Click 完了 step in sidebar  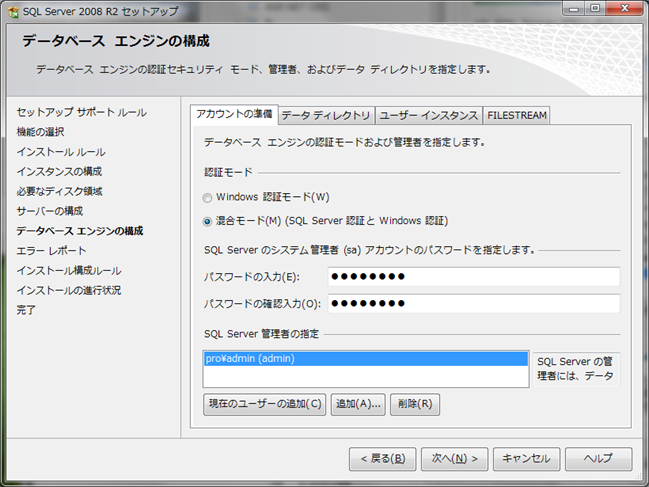click(26, 310)
